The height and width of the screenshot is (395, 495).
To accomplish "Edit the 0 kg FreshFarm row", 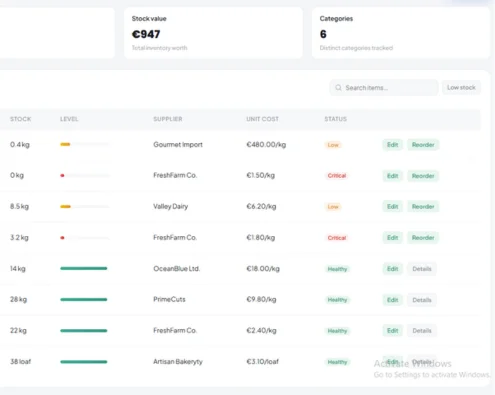I will tap(392, 176).
